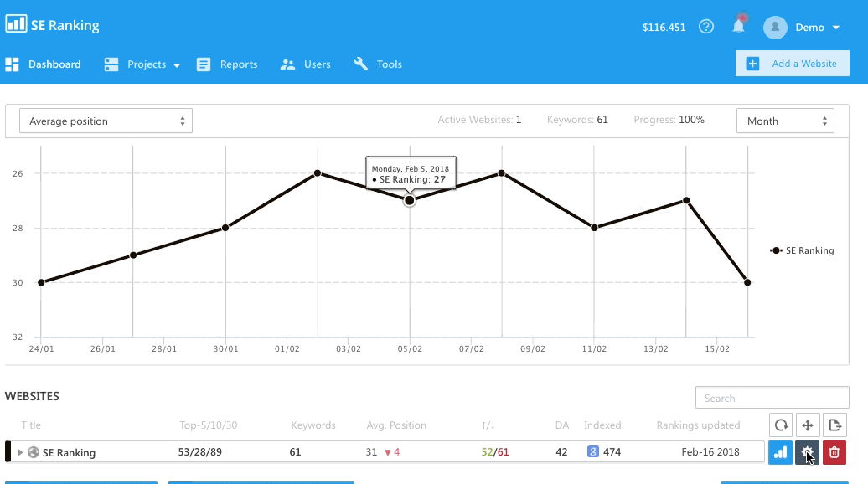Sort by Keywords column header
Image resolution: width=868 pixels, height=484 pixels.
click(313, 425)
